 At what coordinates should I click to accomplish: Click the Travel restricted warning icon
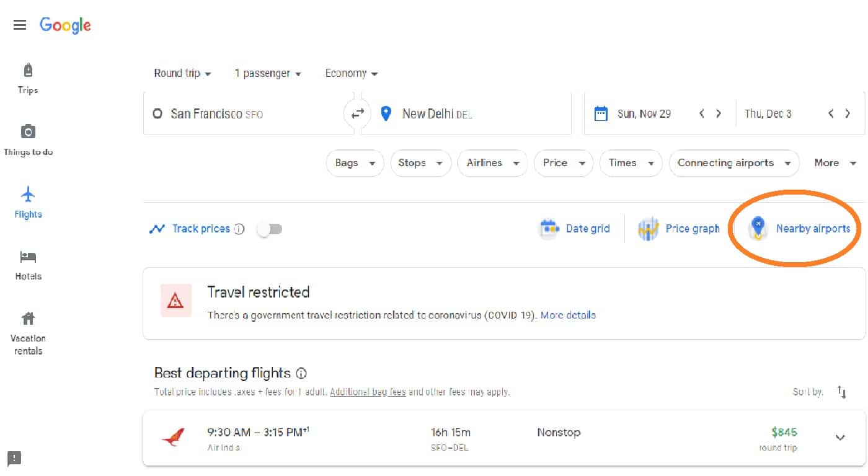click(x=175, y=301)
